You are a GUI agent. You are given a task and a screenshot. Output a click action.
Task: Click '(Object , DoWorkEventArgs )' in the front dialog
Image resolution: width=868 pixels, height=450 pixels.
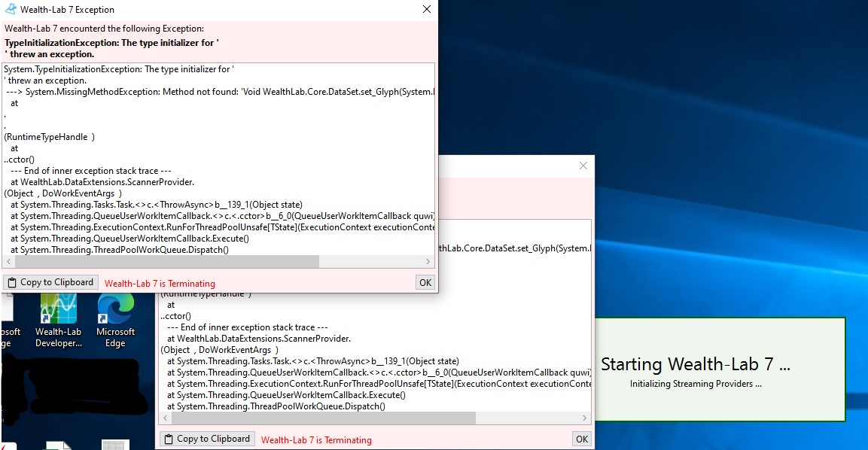[63, 193]
